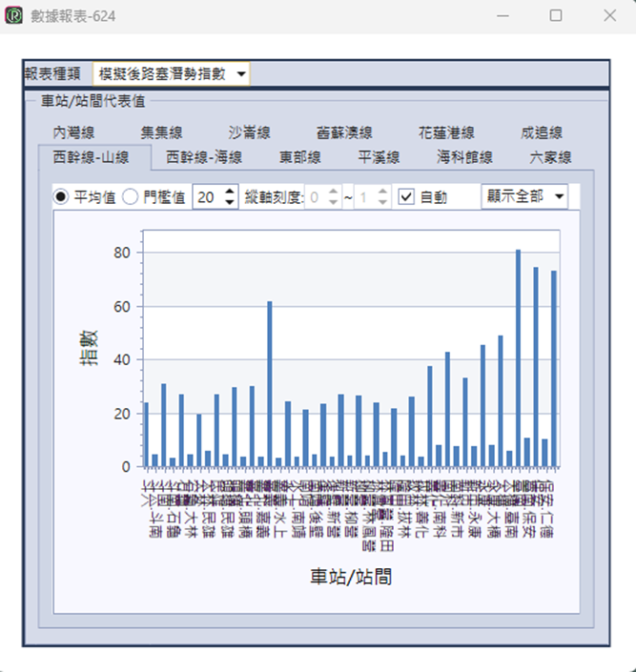Show the 六家線 tab
Image resolution: width=636 pixels, height=672 pixels.
(x=550, y=157)
